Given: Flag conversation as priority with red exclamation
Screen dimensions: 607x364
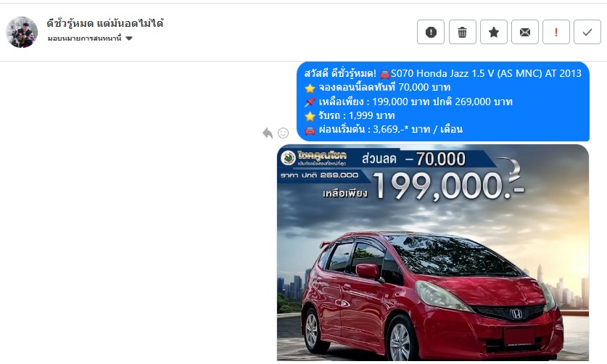Looking at the screenshot, I should [556, 32].
